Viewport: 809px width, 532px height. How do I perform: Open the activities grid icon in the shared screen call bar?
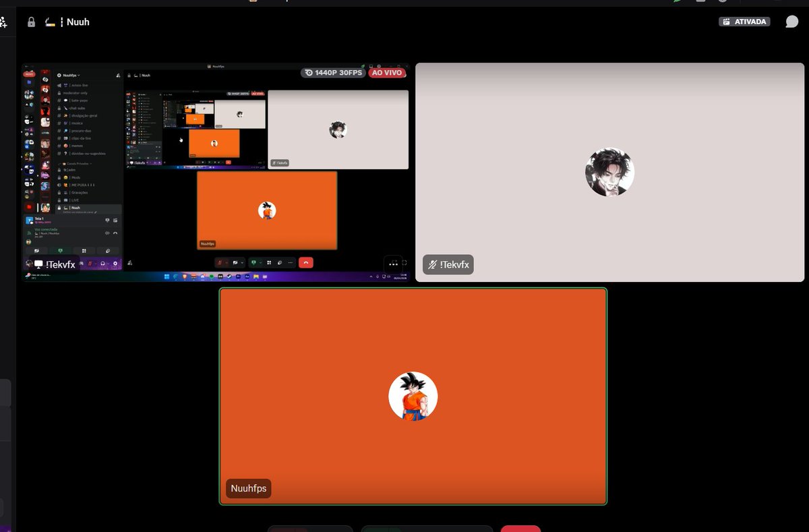[269, 262]
